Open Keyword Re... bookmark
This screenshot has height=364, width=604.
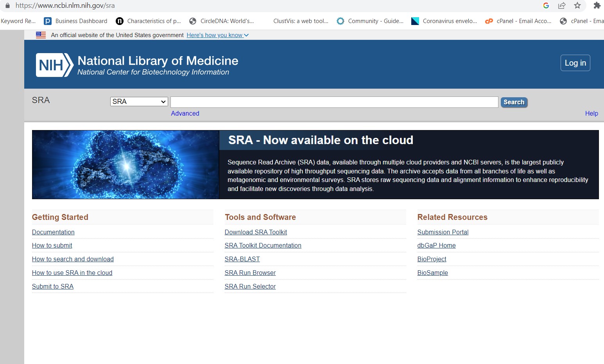click(18, 21)
